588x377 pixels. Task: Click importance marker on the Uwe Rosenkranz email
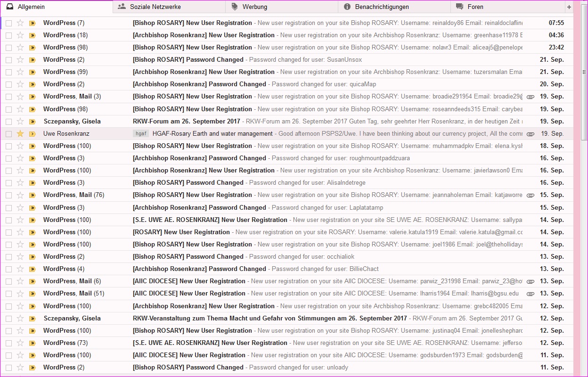[32, 134]
